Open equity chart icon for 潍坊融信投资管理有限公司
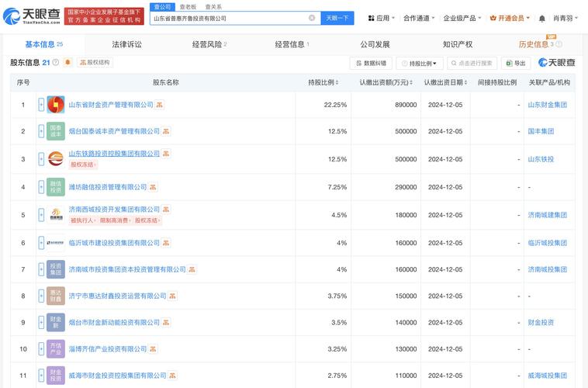This screenshot has height=388, width=588. [153, 187]
